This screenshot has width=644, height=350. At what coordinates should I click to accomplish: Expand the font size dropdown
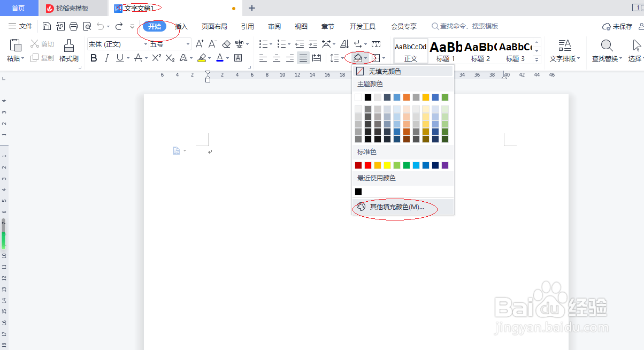188,43
